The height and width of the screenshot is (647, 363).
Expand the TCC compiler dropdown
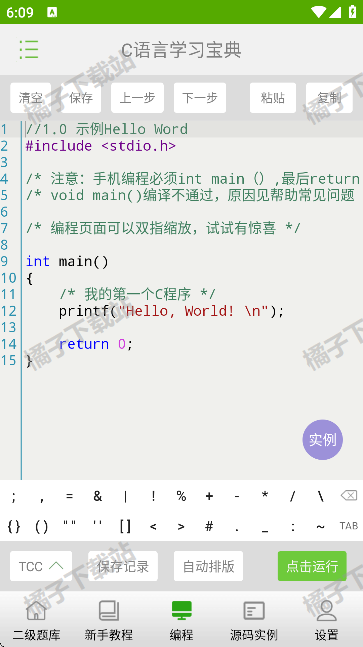click(41, 566)
